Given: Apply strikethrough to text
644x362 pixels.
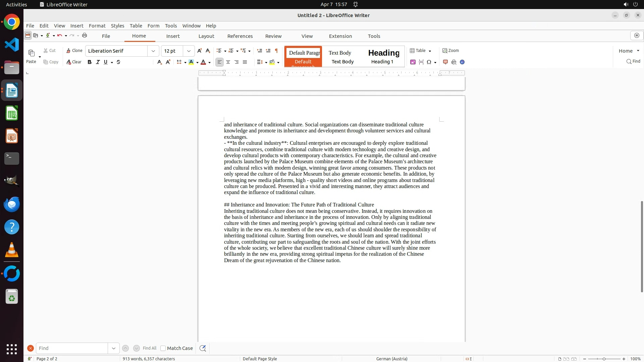Looking at the screenshot, I should (x=118, y=62).
